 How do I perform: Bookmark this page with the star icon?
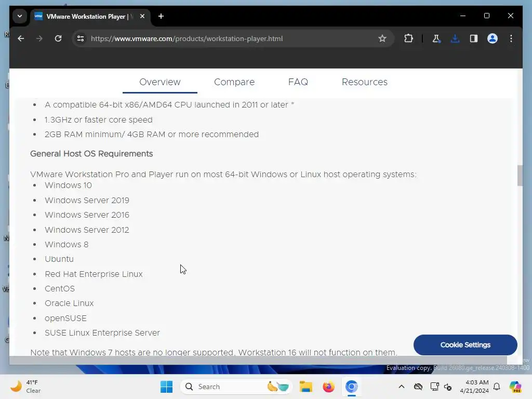click(x=382, y=38)
